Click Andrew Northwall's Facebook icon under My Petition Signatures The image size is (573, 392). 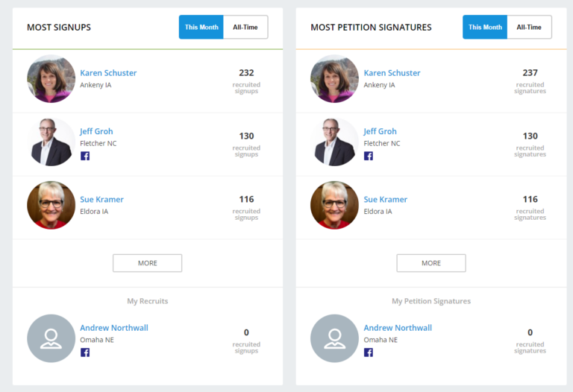pos(369,353)
